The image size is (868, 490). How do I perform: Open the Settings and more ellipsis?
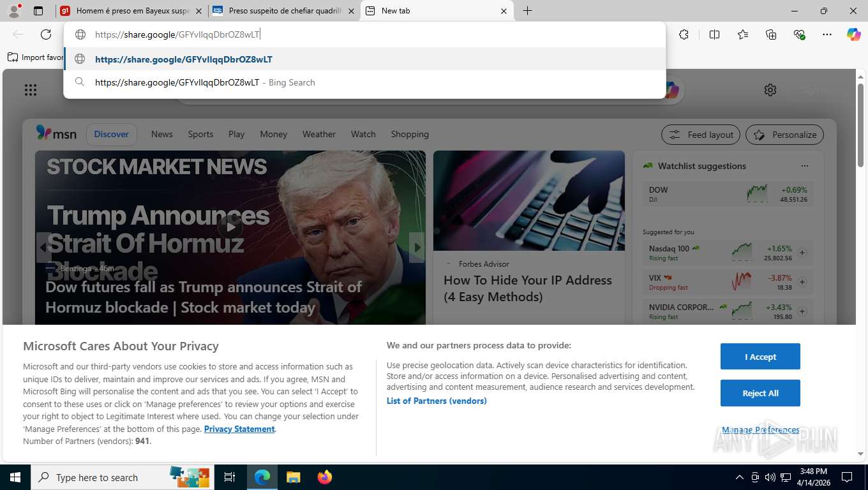click(827, 34)
